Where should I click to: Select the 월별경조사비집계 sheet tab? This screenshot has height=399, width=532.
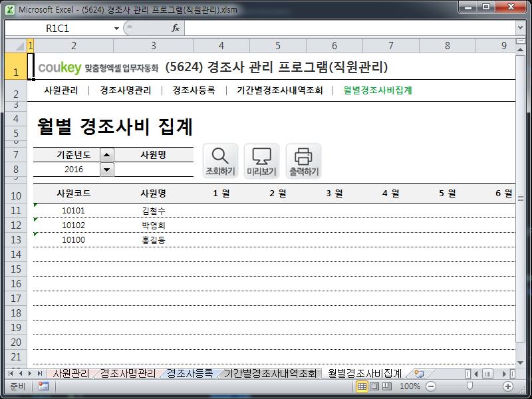coord(365,374)
